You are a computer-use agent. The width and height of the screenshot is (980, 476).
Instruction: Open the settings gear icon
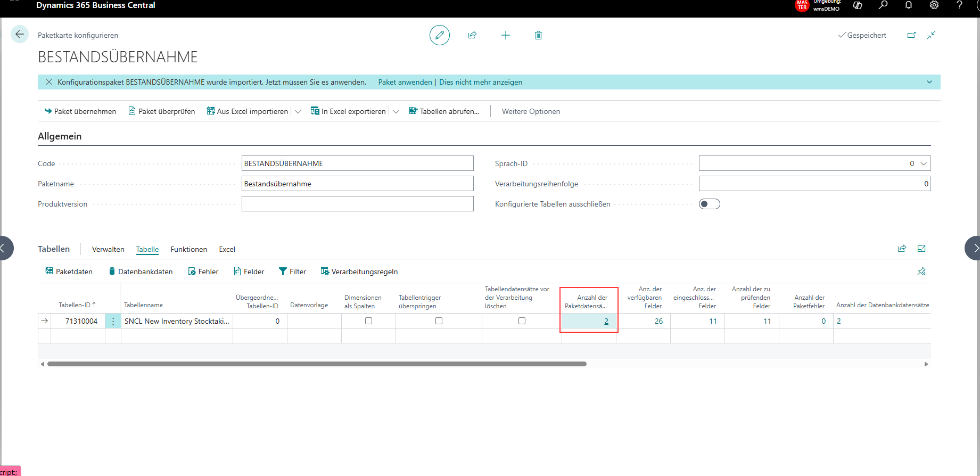coord(934,5)
